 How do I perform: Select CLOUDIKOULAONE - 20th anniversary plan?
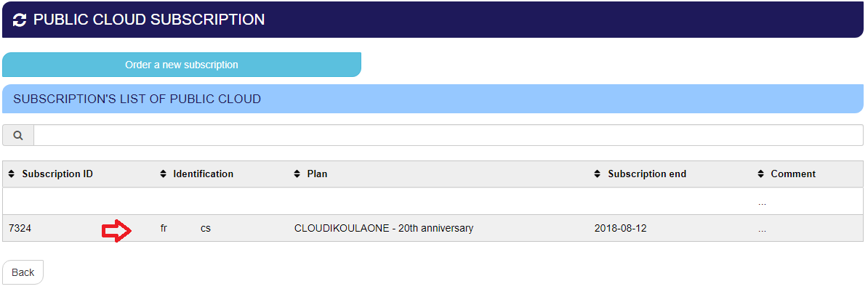(384, 228)
